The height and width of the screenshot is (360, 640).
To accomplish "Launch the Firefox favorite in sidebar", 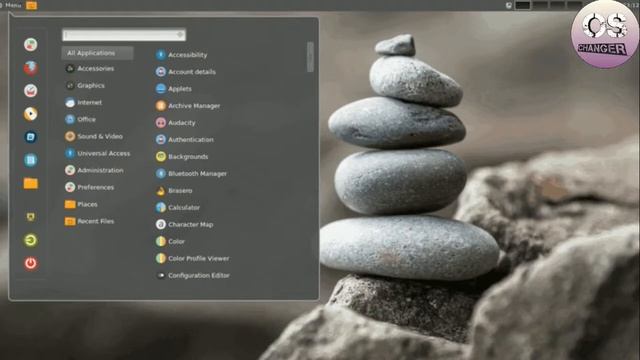I will tap(31, 68).
